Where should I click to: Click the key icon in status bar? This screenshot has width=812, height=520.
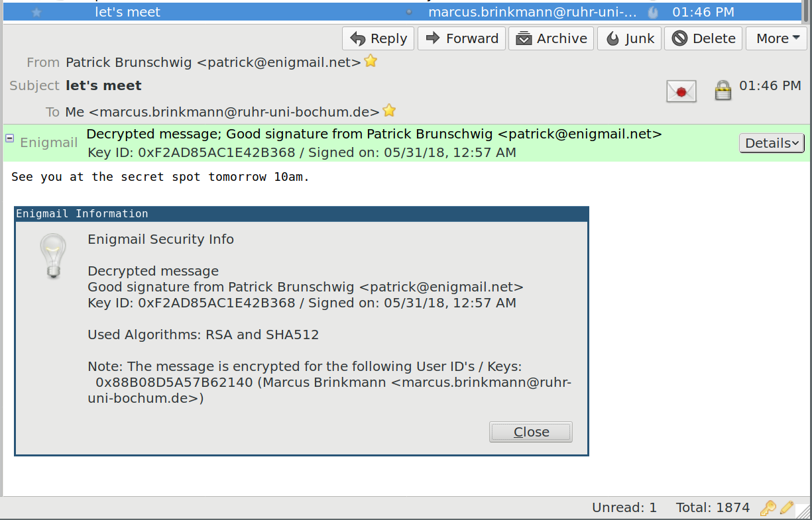(768, 508)
